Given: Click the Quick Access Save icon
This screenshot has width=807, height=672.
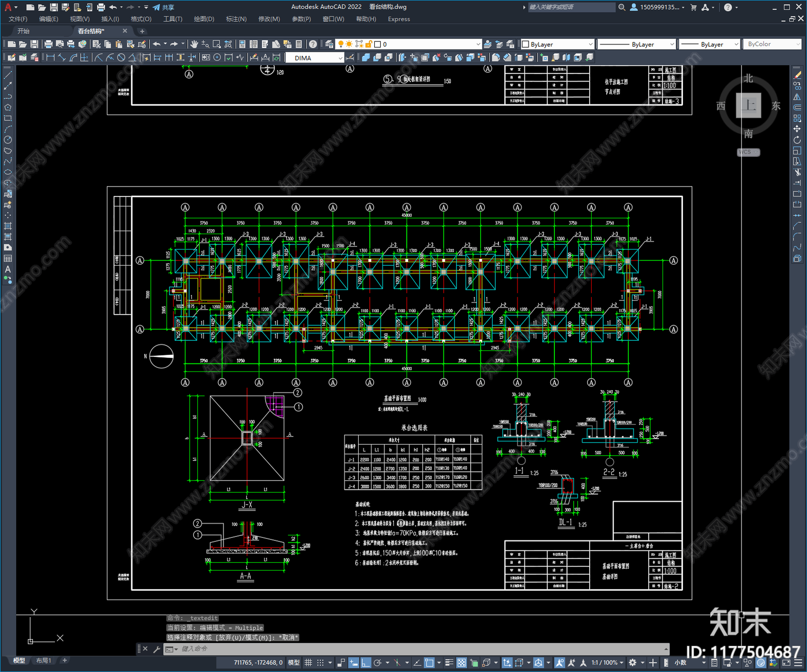Looking at the screenshot, I should 54,7.
